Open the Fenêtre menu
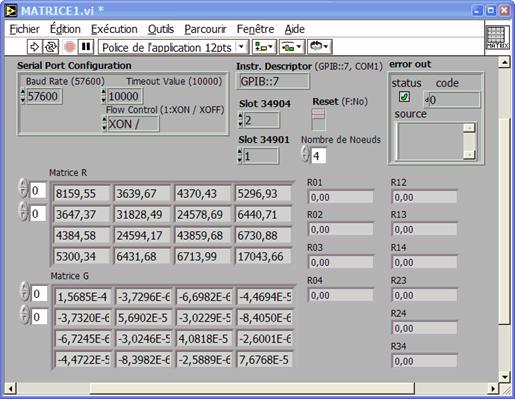 [x=255, y=29]
